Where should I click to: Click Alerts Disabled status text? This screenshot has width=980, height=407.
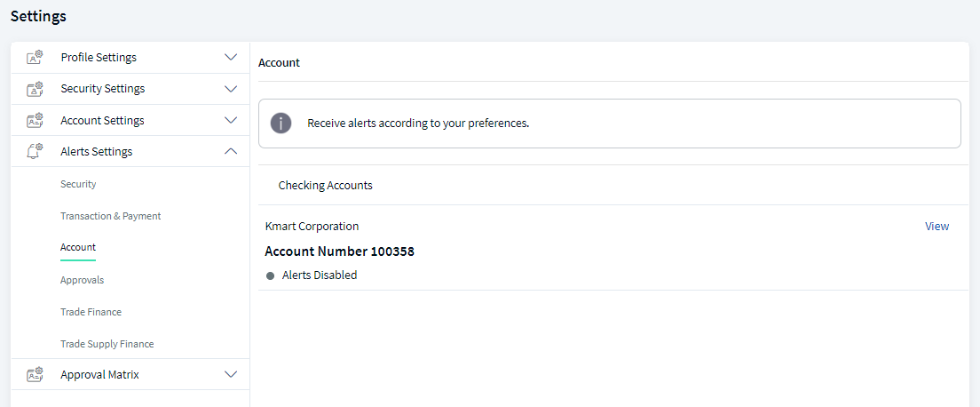tap(320, 275)
